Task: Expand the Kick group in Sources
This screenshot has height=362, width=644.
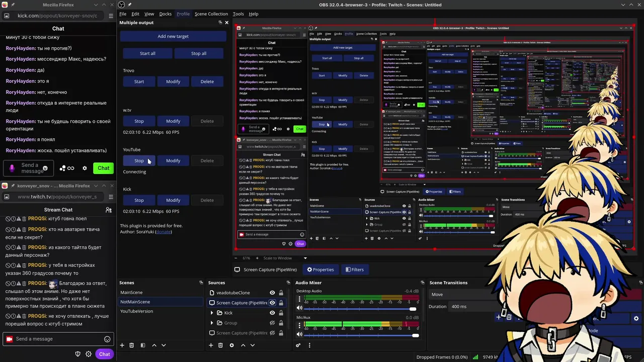Action: [x=212, y=313]
